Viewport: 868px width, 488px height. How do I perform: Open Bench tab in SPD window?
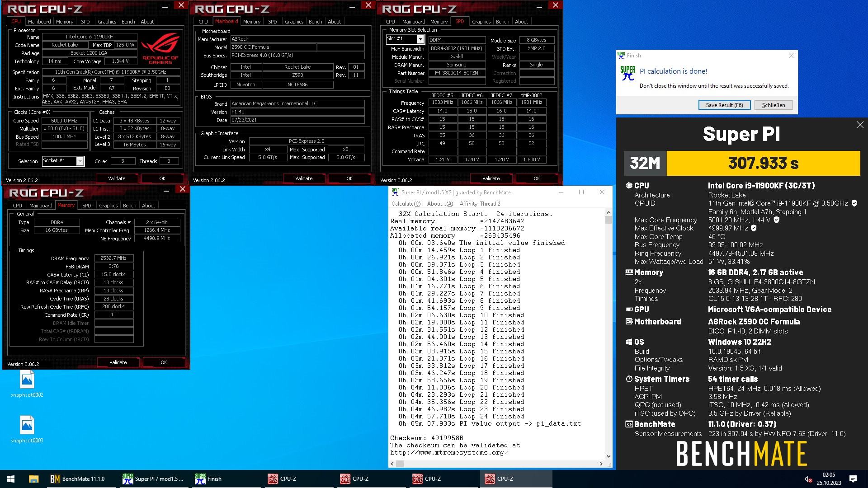click(x=502, y=22)
